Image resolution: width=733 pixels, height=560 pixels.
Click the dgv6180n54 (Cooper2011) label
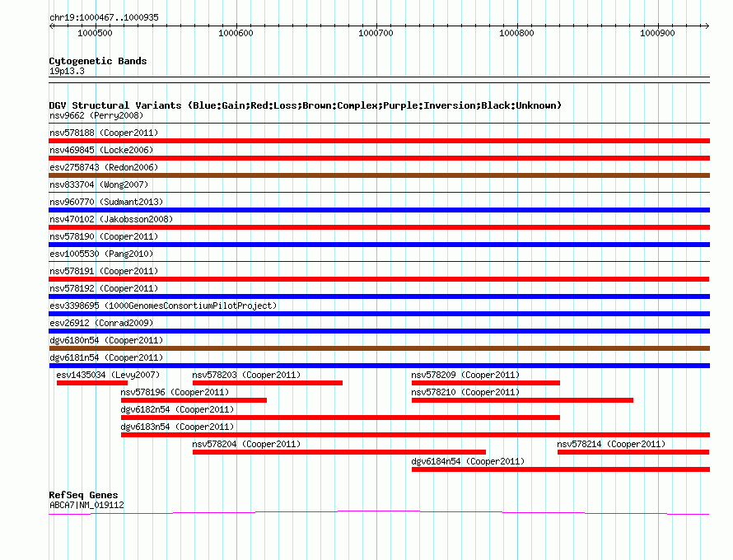[x=106, y=340]
